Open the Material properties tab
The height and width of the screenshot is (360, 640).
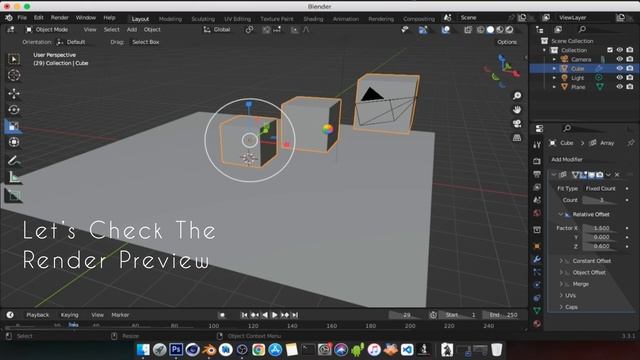(537, 324)
